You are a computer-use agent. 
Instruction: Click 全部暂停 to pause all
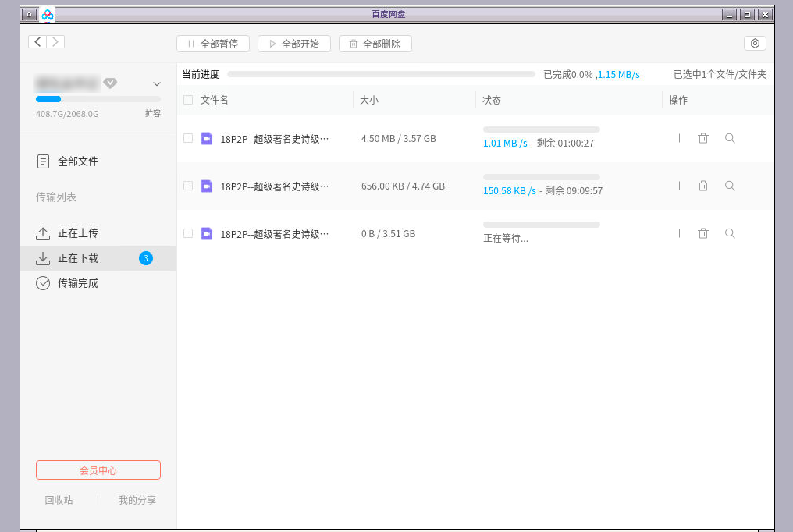click(213, 44)
